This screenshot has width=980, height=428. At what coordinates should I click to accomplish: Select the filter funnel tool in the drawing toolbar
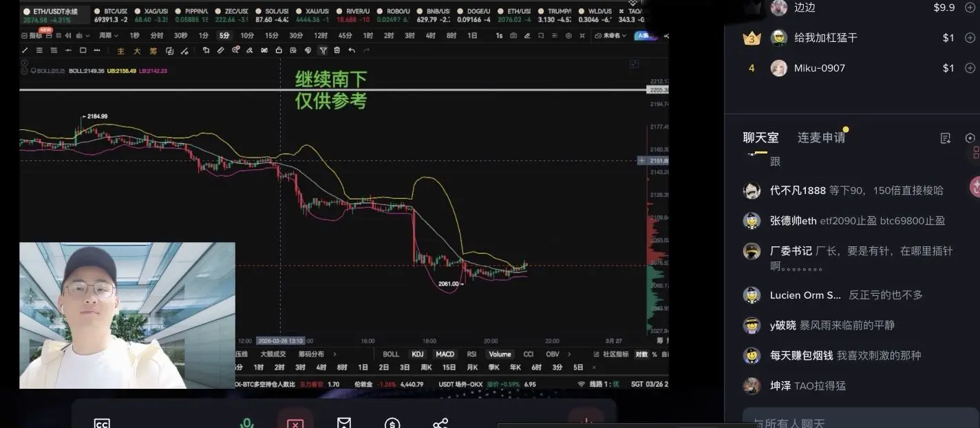tap(323, 50)
